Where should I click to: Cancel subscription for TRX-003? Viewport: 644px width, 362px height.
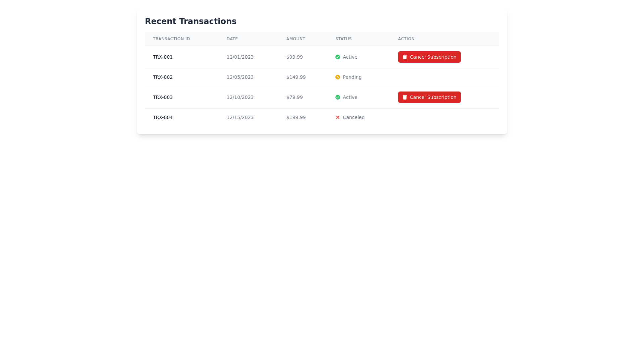tap(429, 97)
